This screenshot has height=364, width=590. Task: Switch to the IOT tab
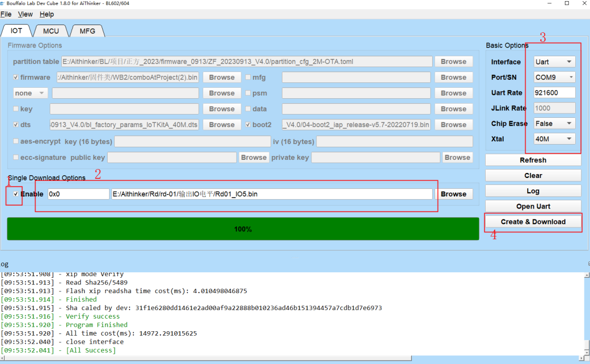pyautogui.click(x=16, y=31)
